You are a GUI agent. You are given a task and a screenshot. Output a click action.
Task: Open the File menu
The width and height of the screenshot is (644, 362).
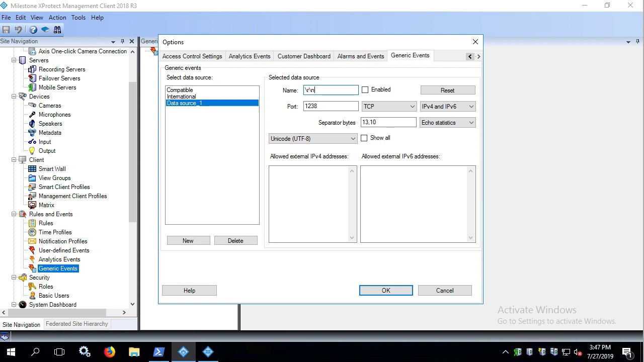(6, 18)
